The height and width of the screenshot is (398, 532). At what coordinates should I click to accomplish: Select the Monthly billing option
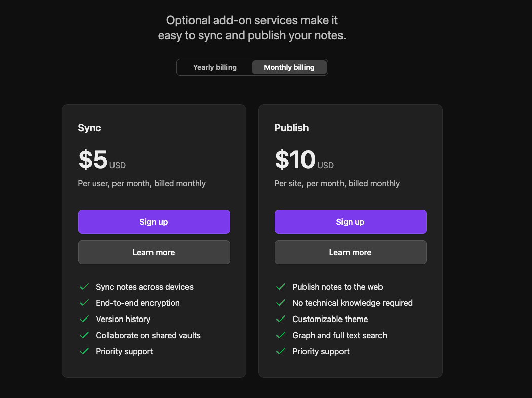pos(289,67)
